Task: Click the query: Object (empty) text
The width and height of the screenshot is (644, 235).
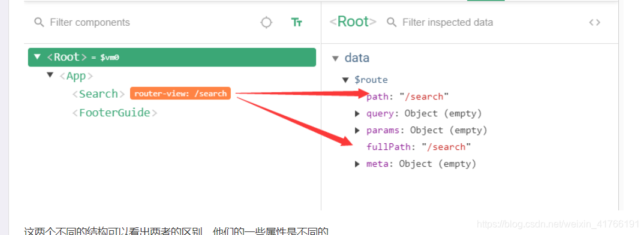Action: [424, 113]
